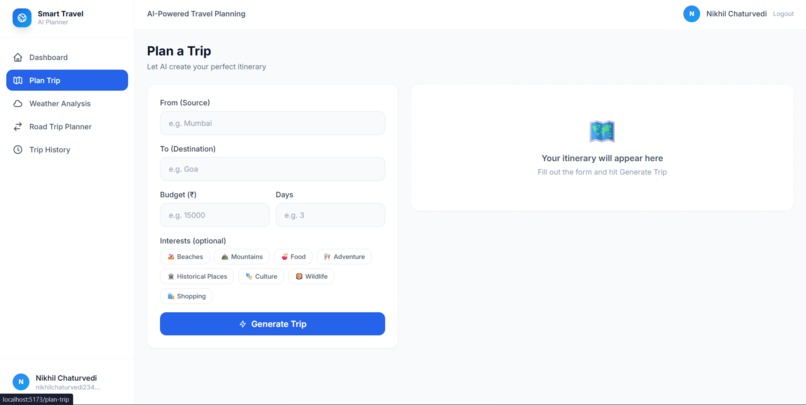Image resolution: width=806 pixels, height=405 pixels.
Task: Click the Days input field
Action: [x=331, y=215]
